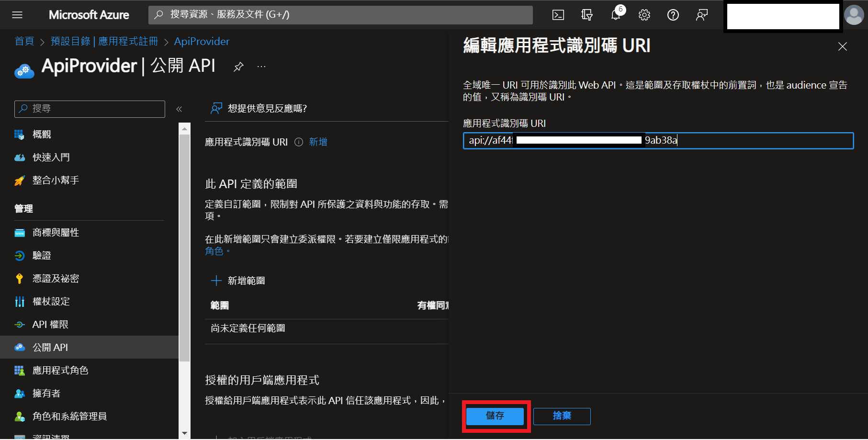
Task: Click the Microsoft Azure logo text
Action: [x=89, y=15]
